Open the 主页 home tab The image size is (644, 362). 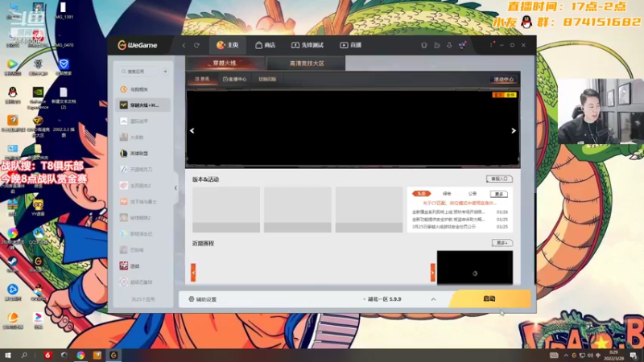coord(228,45)
